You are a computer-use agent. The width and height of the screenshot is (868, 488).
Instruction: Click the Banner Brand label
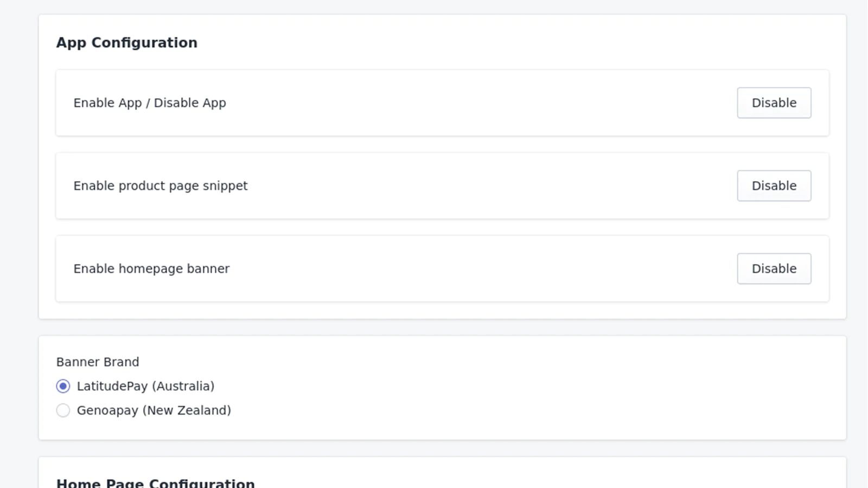pyautogui.click(x=98, y=362)
